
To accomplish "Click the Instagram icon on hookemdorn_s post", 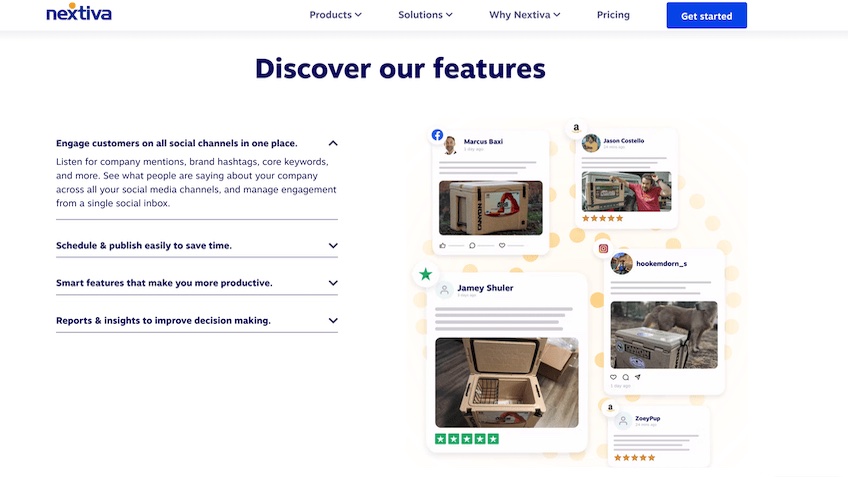I will point(604,248).
